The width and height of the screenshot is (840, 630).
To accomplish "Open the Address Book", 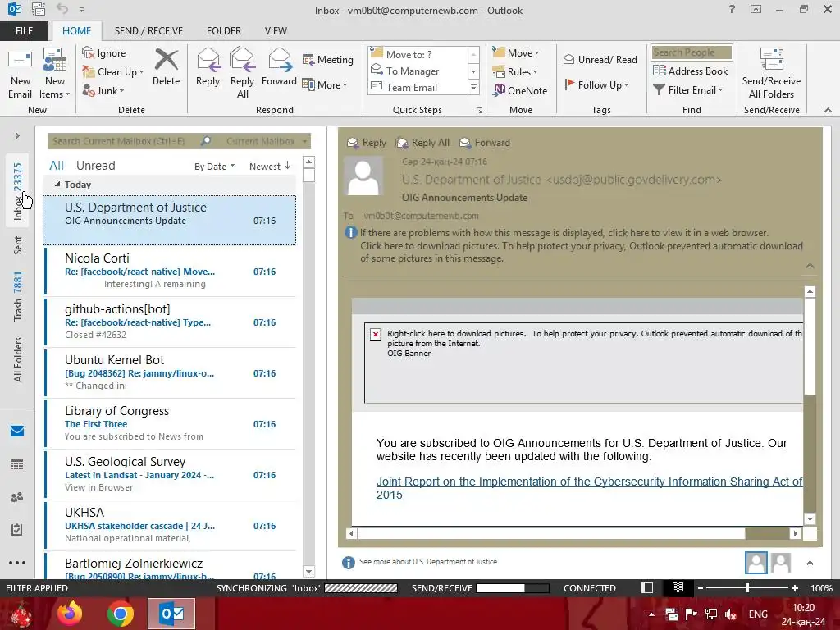I will coord(690,71).
